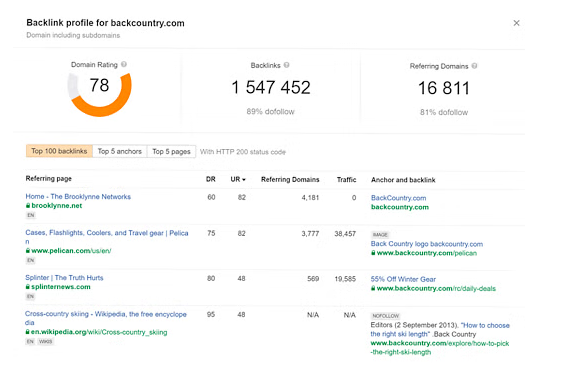Open Home - The Brooklynne Networks link
The image size is (584, 377).
click(x=78, y=196)
